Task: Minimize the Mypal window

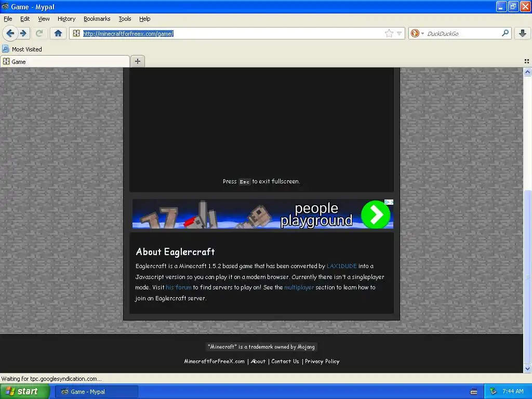Action: click(x=501, y=6)
